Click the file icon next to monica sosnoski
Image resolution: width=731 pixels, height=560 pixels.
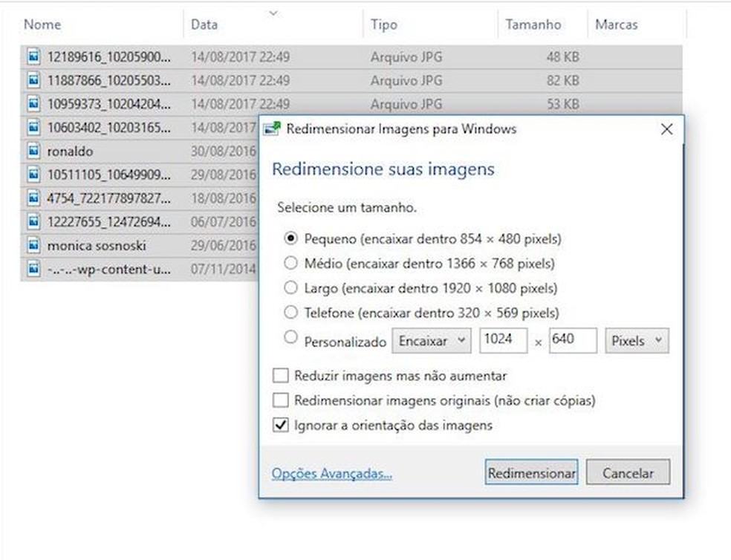(33, 245)
